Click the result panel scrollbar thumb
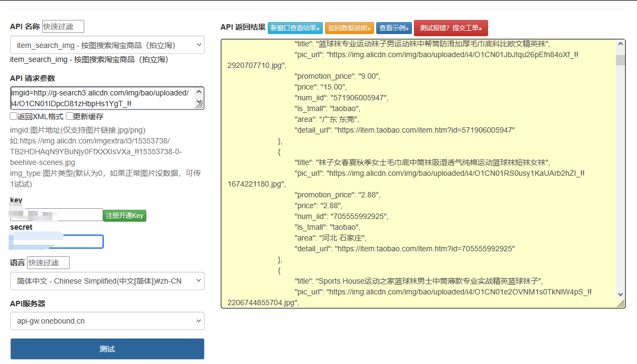Viewport: 637px width, 364px height. pyautogui.click(x=620, y=60)
